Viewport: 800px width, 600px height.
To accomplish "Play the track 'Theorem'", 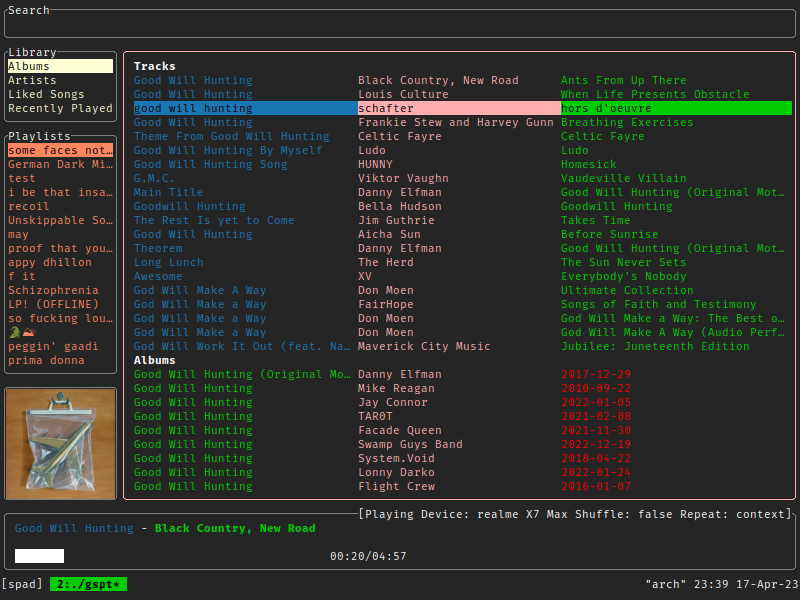I will pos(158,248).
